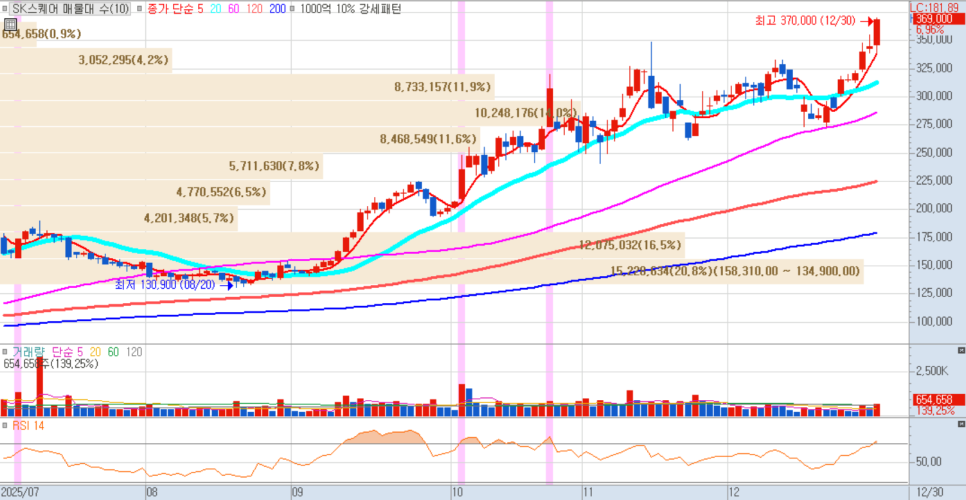Click the magenta 60-day price MA legend
966x500 pixels.
[235, 9]
